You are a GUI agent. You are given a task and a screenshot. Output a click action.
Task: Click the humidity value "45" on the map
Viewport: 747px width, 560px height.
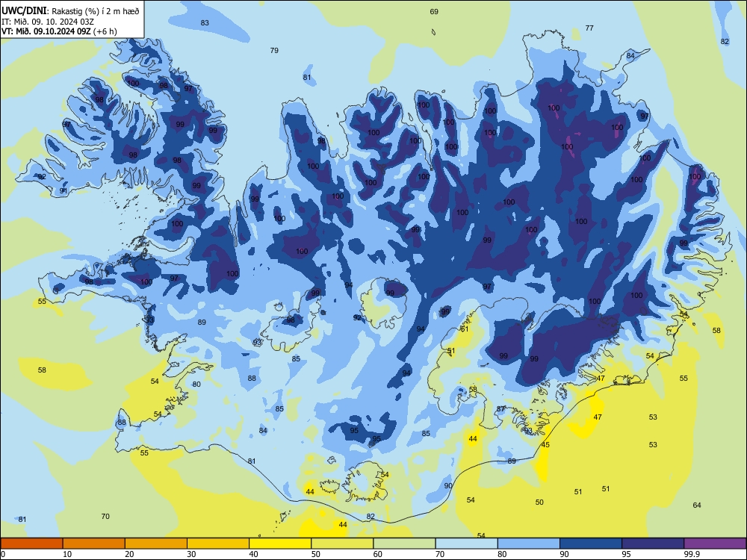[545, 445]
